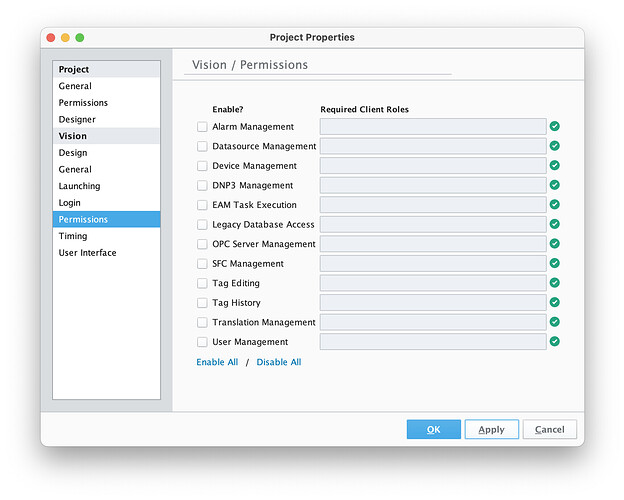Focus Device Management required roles field
The height and width of the screenshot is (500, 624).
point(433,166)
